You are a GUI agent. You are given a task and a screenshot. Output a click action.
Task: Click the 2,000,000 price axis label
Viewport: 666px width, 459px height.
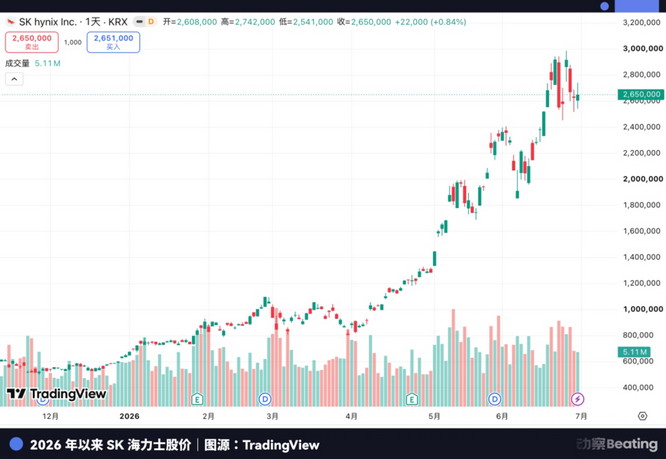click(643, 179)
